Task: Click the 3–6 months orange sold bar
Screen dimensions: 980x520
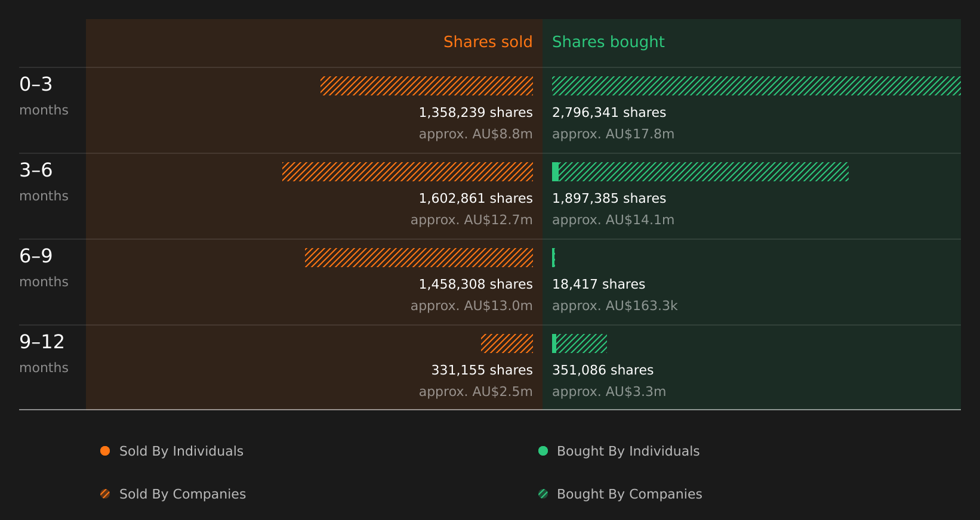Action: (408, 172)
